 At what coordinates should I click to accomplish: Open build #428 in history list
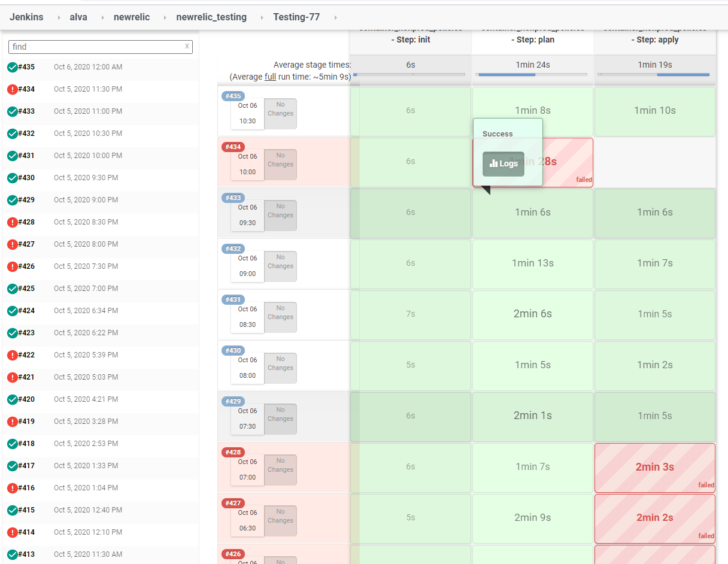26,222
